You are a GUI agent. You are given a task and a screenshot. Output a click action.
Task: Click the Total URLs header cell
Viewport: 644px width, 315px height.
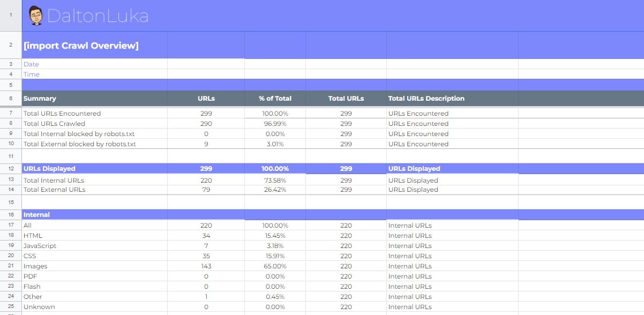tap(346, 99)
